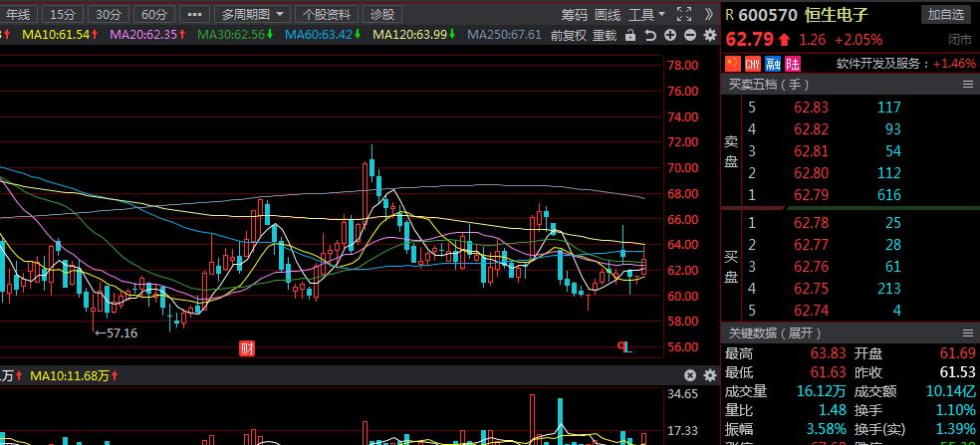
Task: Open the 买卖五档 panel menu
Action: 967,85
